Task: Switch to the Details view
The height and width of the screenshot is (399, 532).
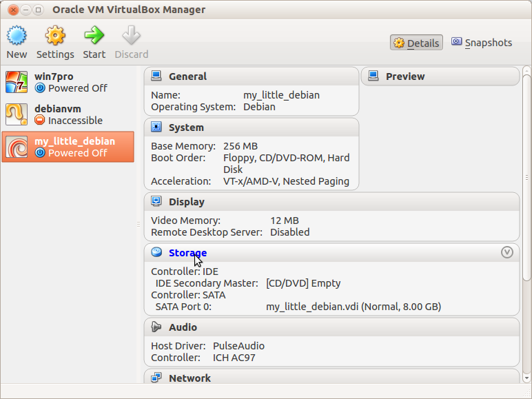Action: point(416,43)
